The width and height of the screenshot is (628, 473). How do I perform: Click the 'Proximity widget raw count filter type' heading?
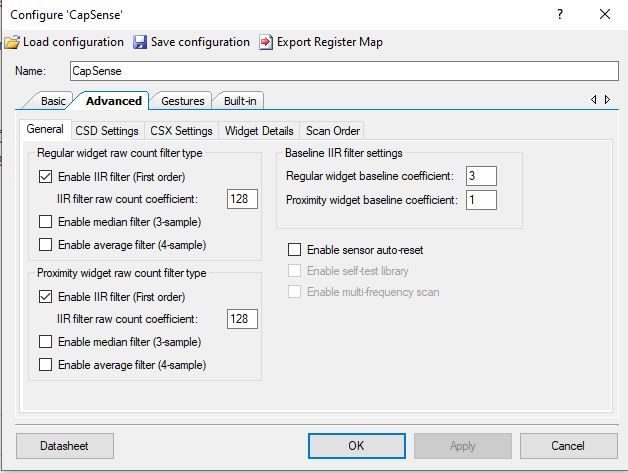122,273
